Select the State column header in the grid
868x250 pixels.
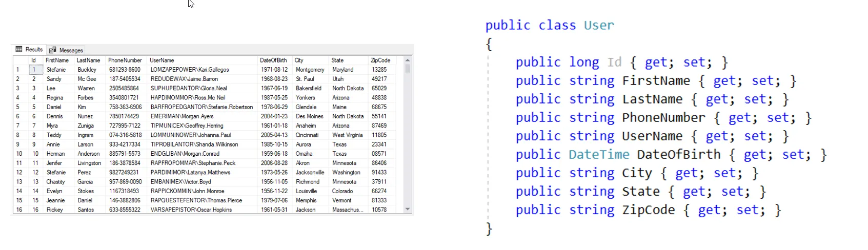point(349,60)
